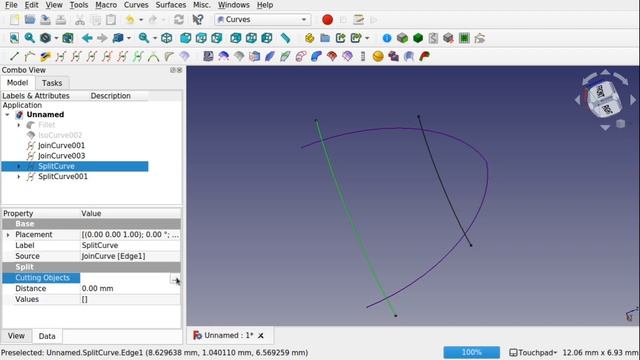
Task: Open the Curves workbench selector dropdown
Action: click(x=262, y=20)
